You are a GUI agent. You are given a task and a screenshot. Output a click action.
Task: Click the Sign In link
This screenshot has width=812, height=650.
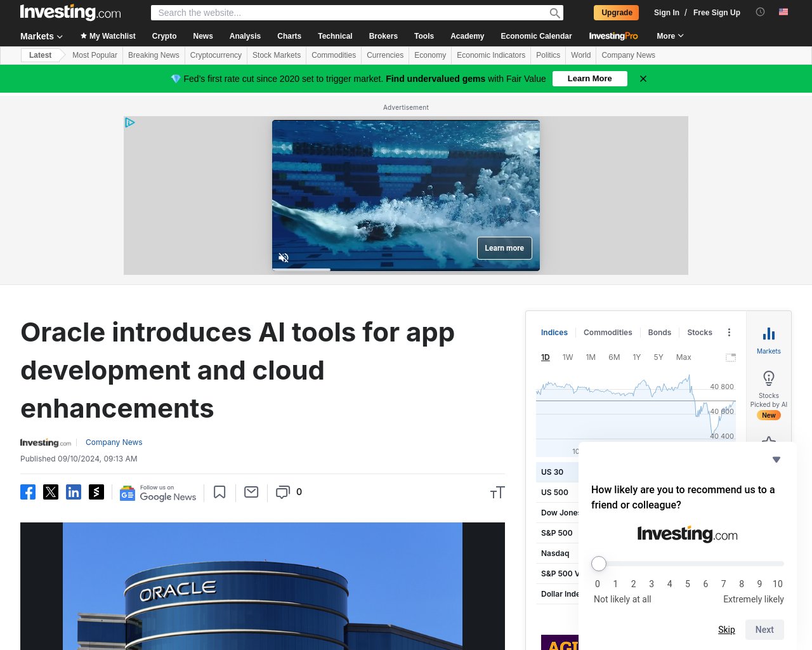coord(667,13)
